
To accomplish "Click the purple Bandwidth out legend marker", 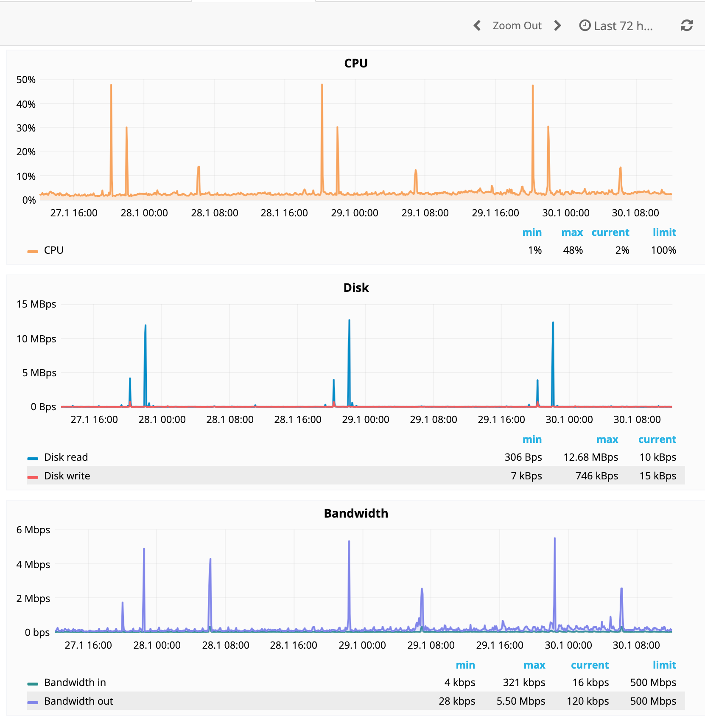I will [33, 701].
